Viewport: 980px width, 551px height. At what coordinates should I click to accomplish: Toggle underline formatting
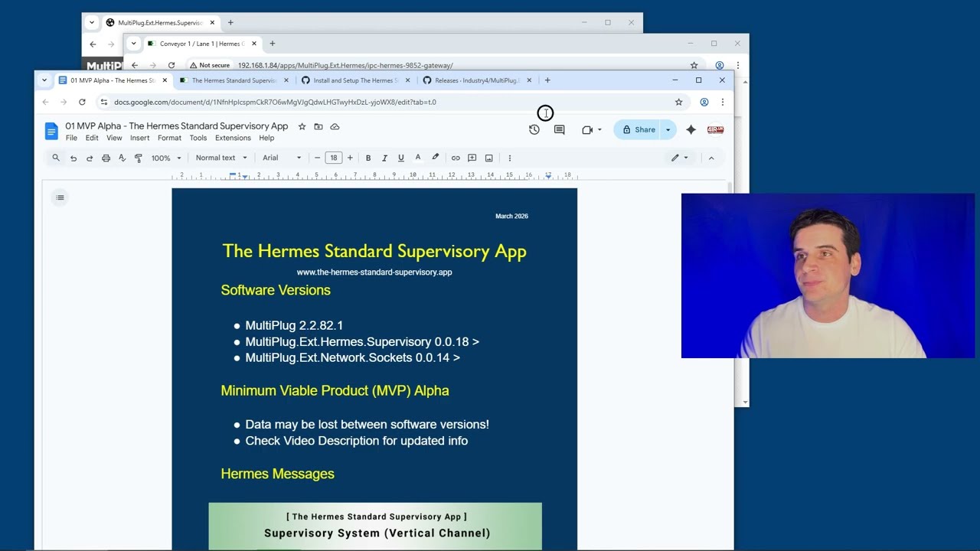click(401, 158)
